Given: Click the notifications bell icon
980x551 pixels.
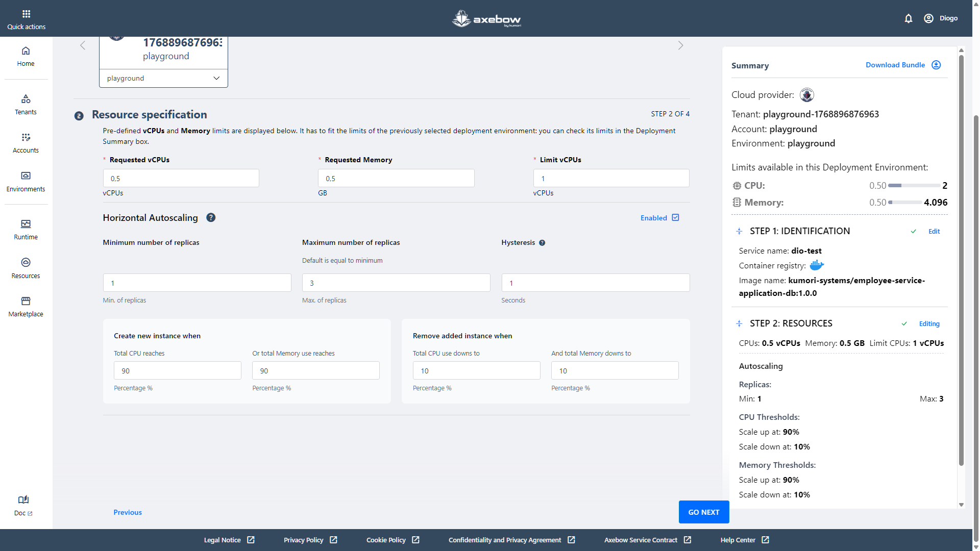Looking at the screenshot, I should coord(908,18).
